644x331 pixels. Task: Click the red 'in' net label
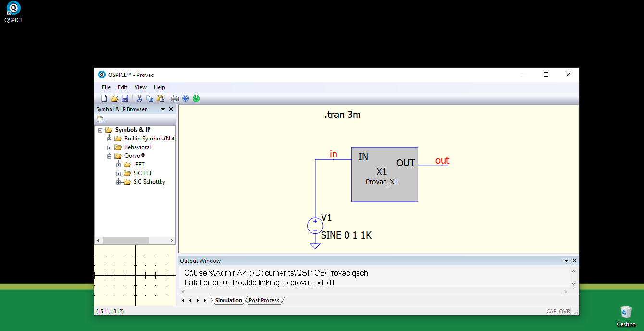click(x=333, y=154)
